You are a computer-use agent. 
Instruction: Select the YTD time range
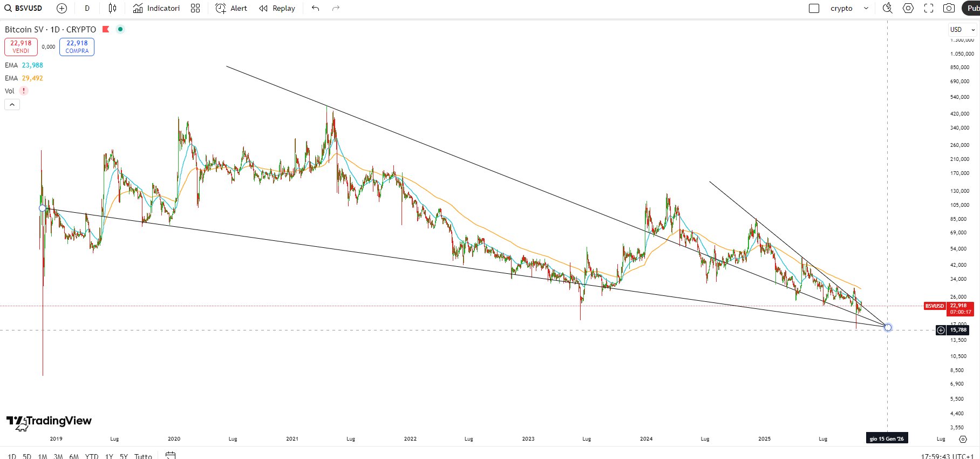pos(92,456)
